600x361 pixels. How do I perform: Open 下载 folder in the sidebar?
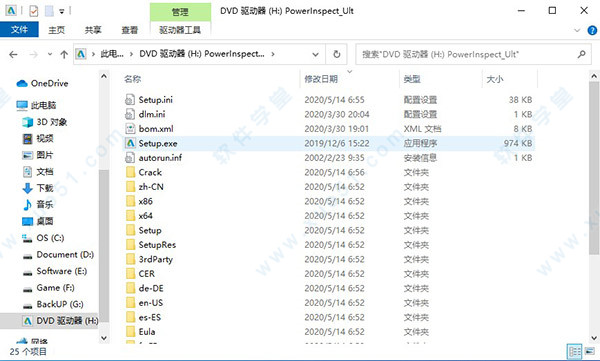point(38,188)
